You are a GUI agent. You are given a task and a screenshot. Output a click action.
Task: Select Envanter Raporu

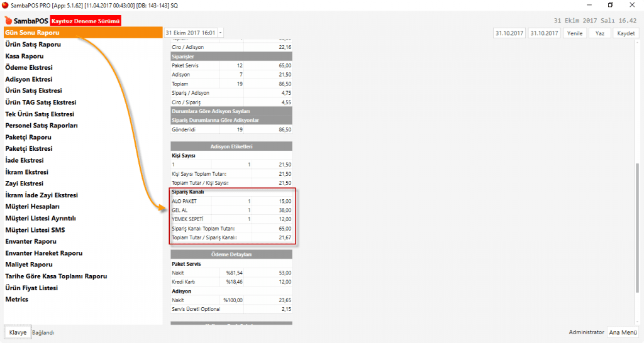pos(31,241)
